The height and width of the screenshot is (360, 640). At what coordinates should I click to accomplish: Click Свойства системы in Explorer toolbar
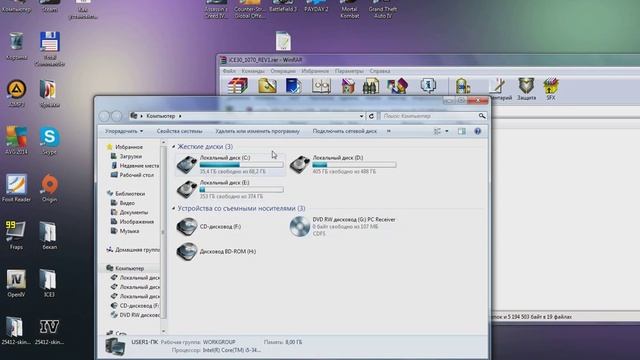179,131
